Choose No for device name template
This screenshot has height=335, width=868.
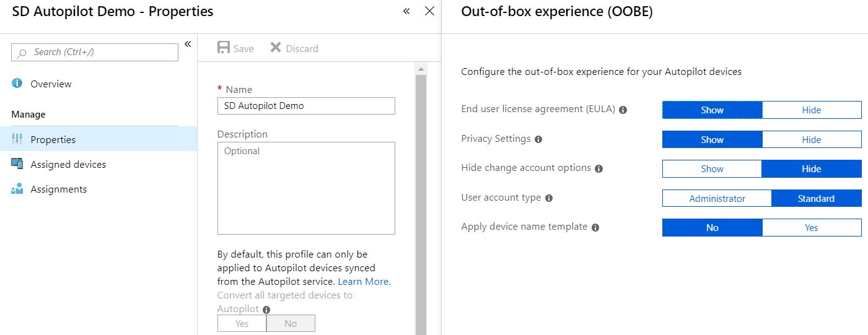click(712, 227)
